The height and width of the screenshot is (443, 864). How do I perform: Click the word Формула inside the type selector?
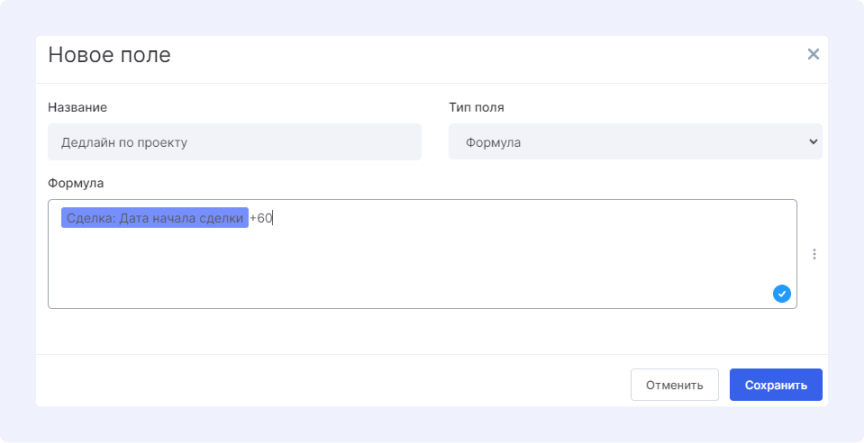point(493,142)
